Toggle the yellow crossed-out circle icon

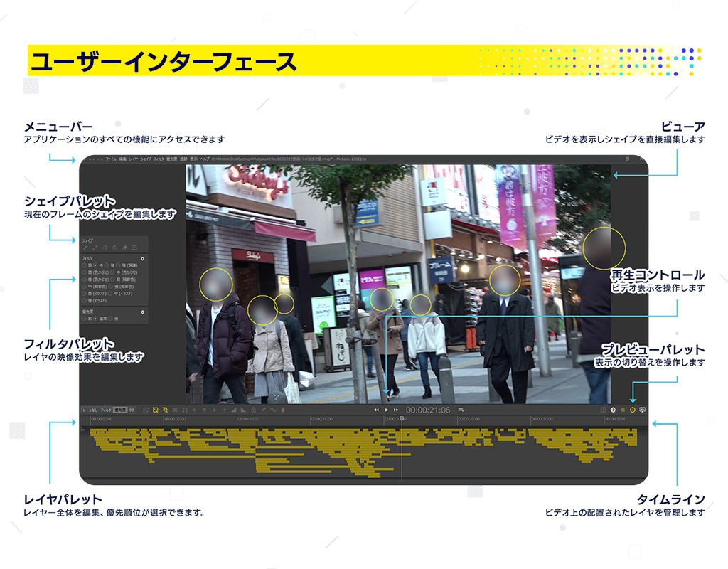click(x=165, y=410)
